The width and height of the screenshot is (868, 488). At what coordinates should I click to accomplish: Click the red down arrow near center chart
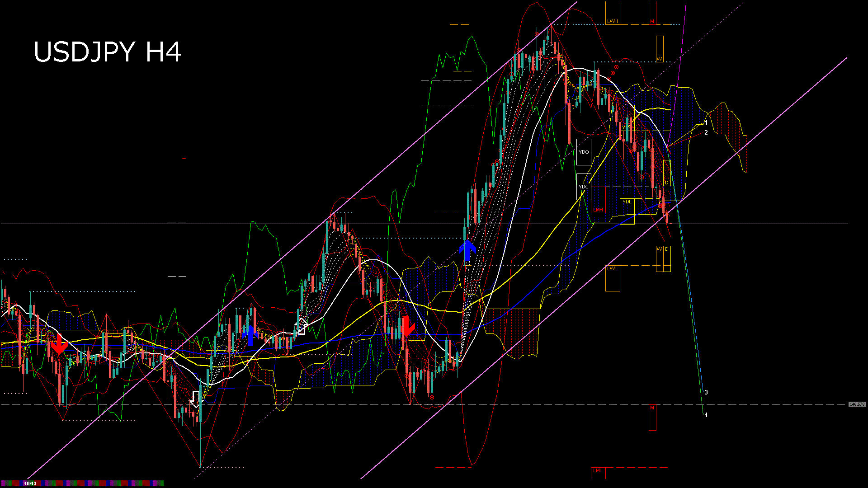pos(407,327)
